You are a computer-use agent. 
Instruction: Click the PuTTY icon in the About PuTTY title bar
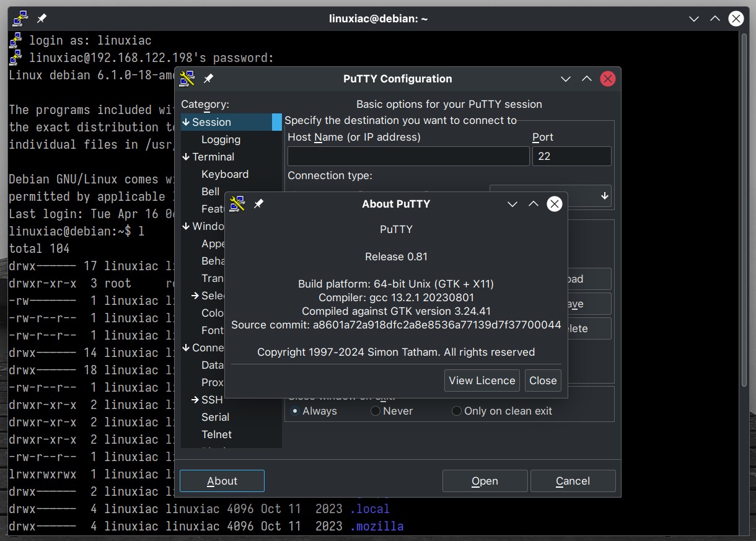[x=237, y=203]
